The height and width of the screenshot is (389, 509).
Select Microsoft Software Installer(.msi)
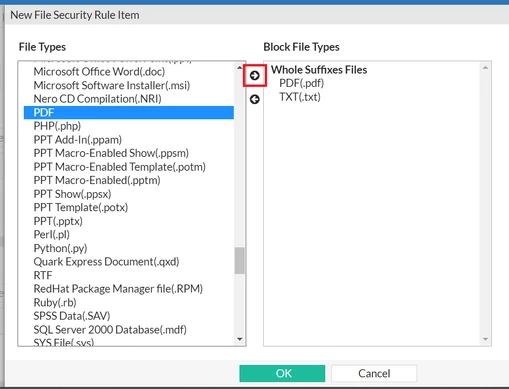112,85
